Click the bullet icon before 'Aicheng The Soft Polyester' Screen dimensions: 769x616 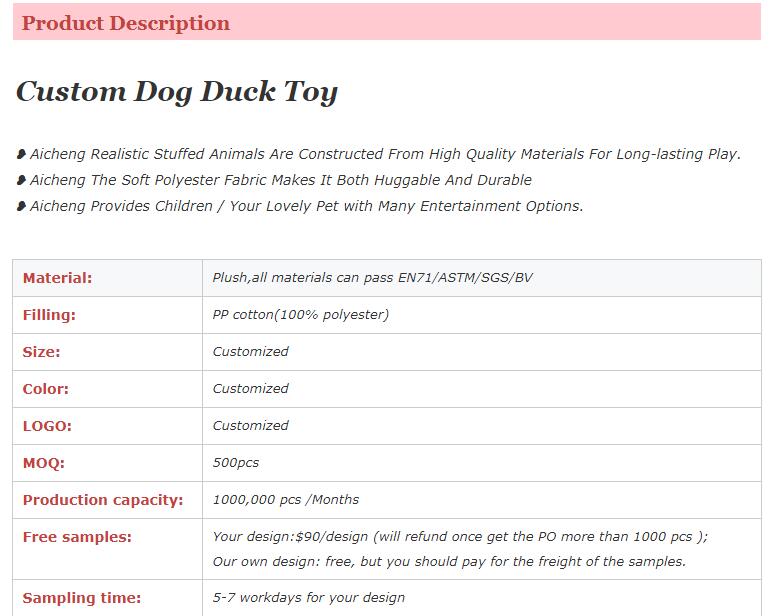(21, 181)
